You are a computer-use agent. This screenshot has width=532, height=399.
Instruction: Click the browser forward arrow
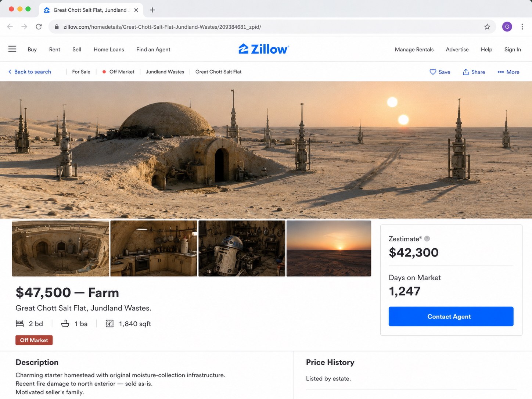tap(24, 26)
